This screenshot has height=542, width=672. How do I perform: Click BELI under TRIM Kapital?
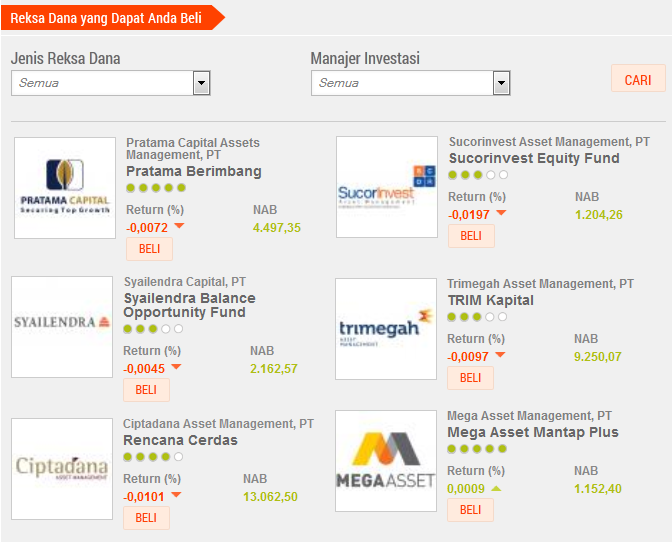tap(470, 377)
